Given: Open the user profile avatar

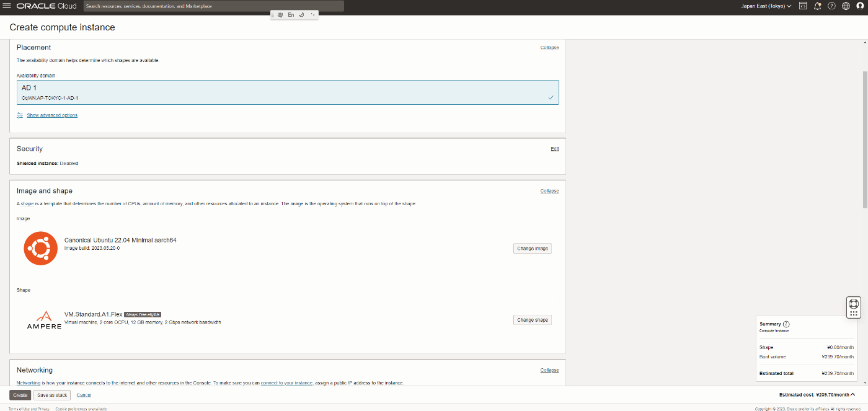Looking at the screenshot, I should 860,6.
